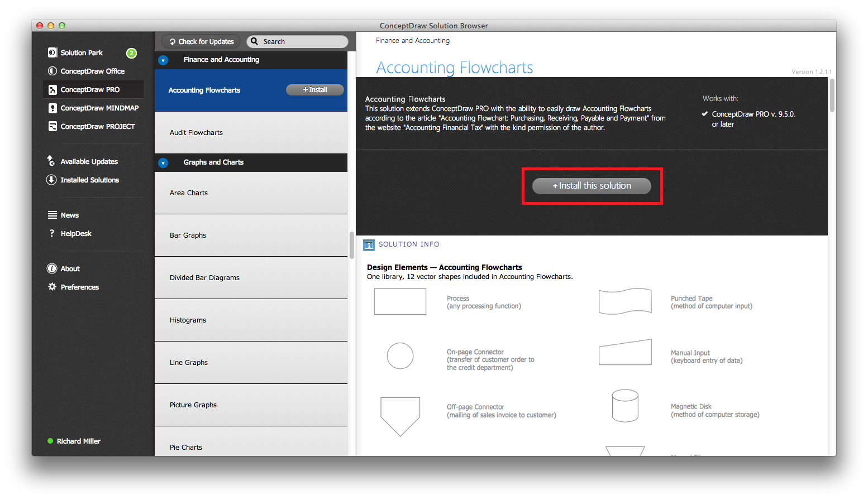Click the Solution Park icon
Viewport: 868px width, 500px height.
[53, 52]
